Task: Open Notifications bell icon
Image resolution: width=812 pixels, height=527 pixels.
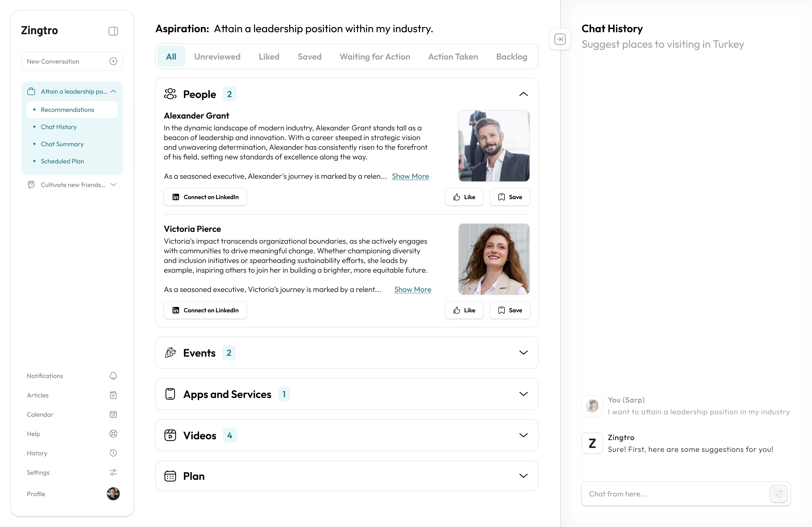Action: coord(113,376)
